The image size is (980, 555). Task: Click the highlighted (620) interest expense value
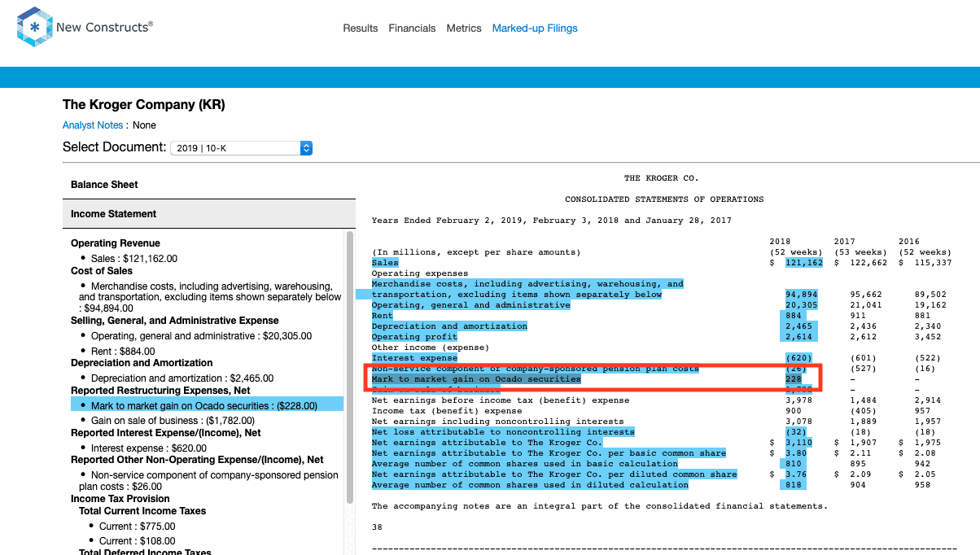pyautogui.click(x=798, y=358)
